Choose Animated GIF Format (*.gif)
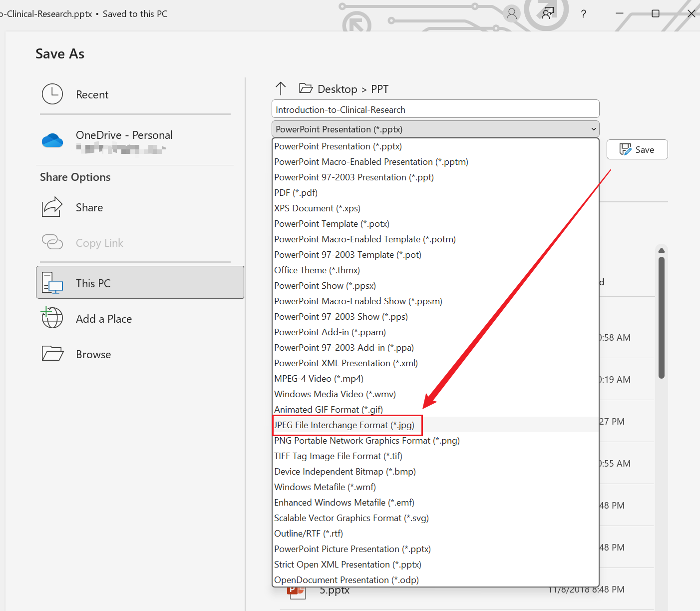 [329, 410]
